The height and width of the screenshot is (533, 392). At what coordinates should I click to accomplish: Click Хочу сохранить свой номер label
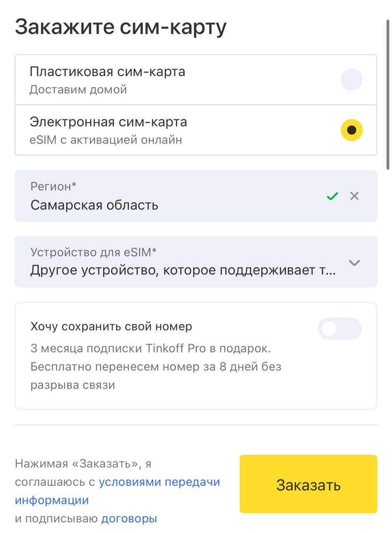(x=110, y=326)
